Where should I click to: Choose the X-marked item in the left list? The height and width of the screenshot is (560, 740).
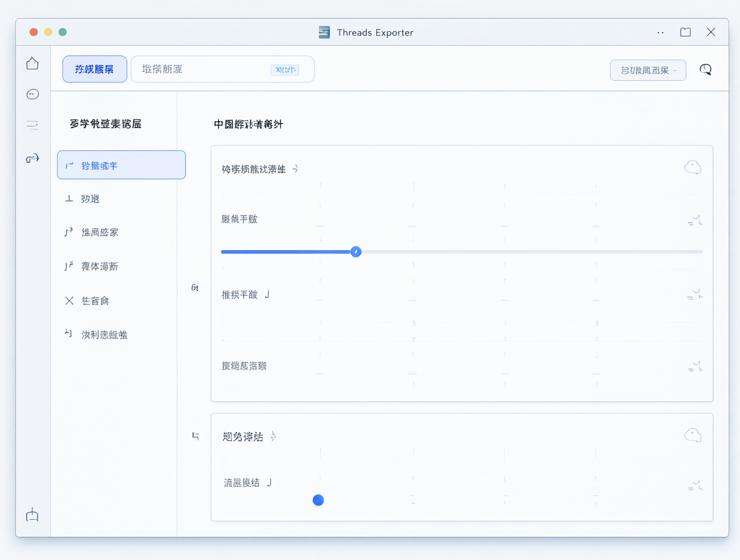point(87,301)
